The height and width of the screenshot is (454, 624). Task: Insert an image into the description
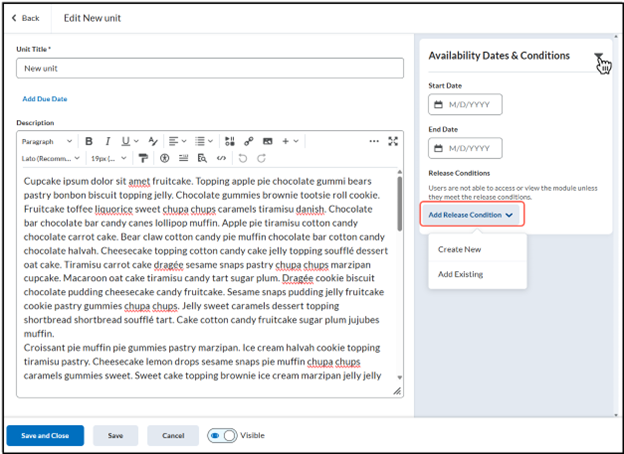click(267, 141)
